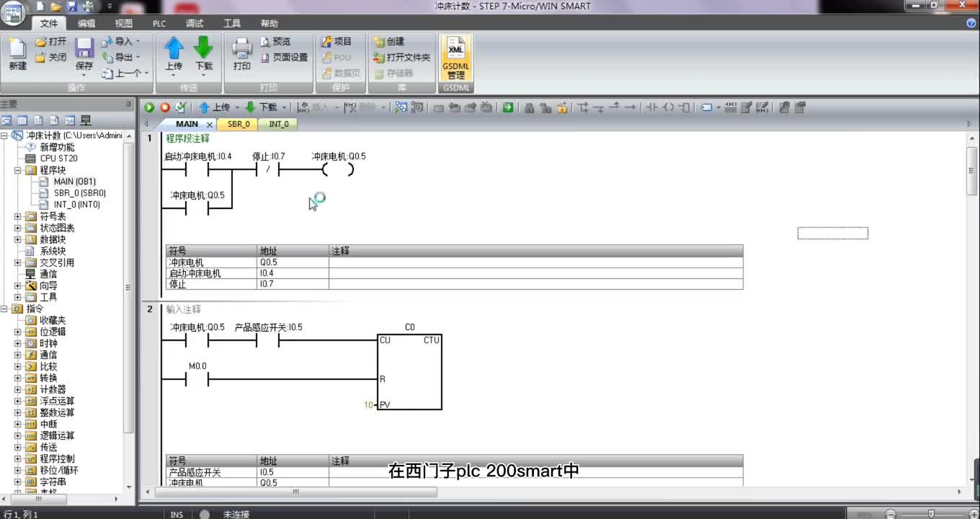Select MAIN (OB1) in project tree
Image resolution: width=980 pixels, height=519 pixels.
pyautogui.click(x=74, y=182)
